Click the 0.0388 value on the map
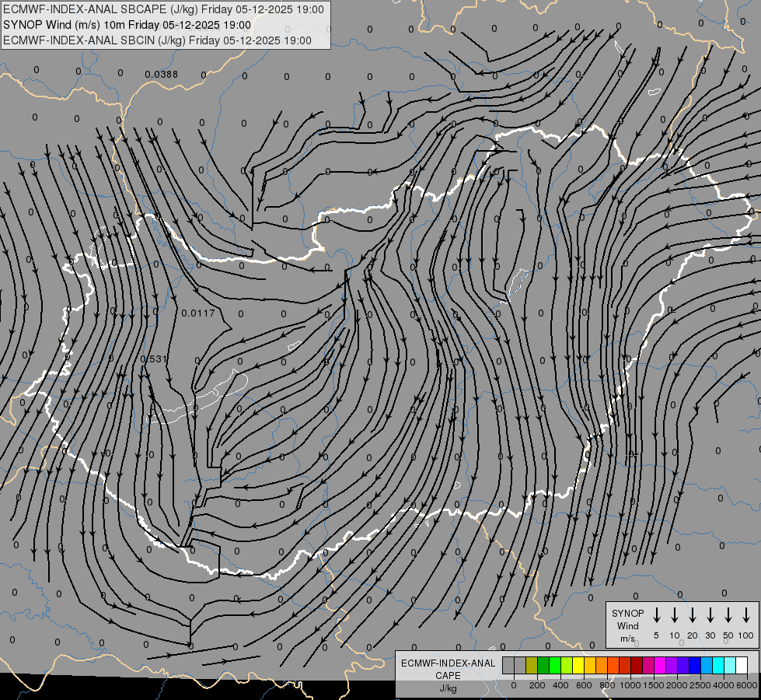Screen dimensions: 761x700 pos(161,75)
